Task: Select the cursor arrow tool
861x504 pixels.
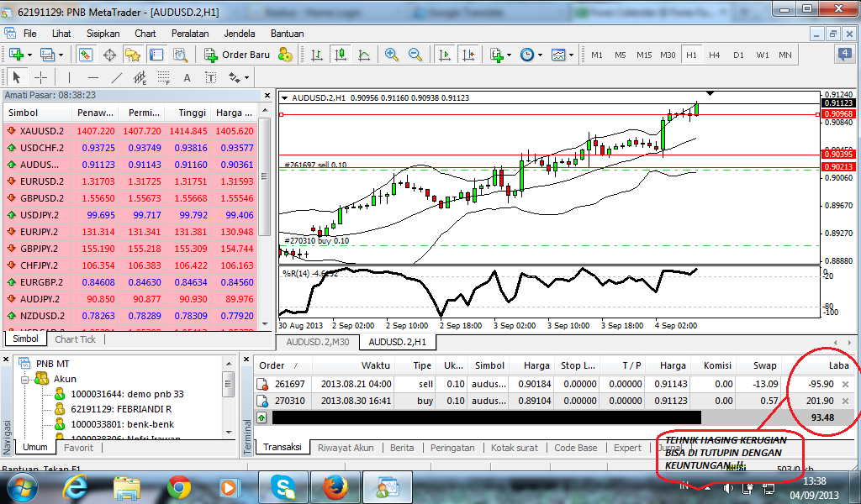Action: pyautogui.click(x=17, y=77)
